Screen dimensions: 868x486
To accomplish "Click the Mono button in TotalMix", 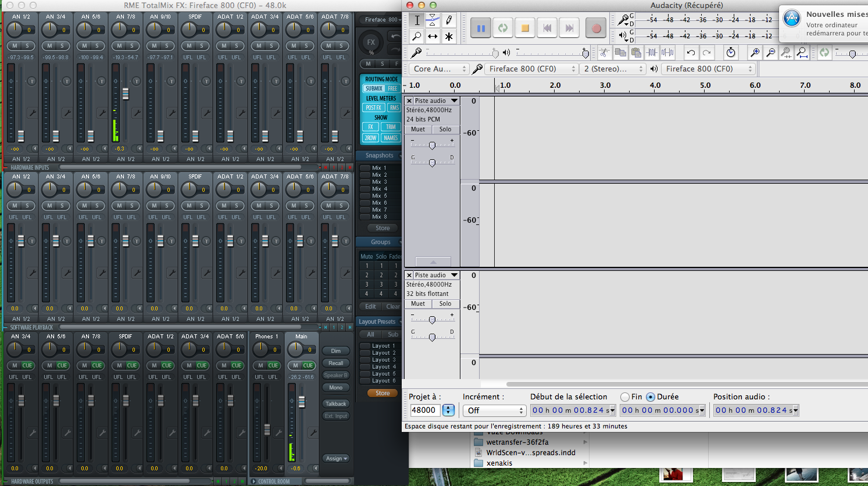I will point(336,388).
